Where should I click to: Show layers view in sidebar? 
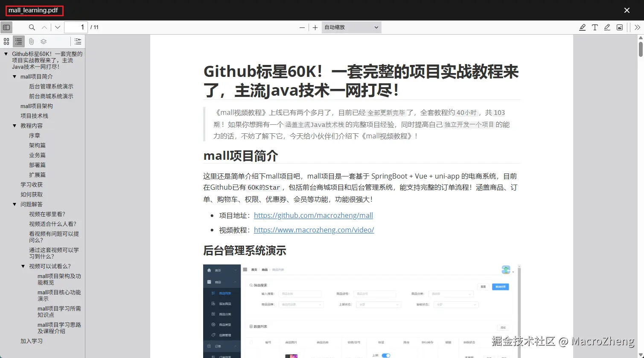coord(44,41)
